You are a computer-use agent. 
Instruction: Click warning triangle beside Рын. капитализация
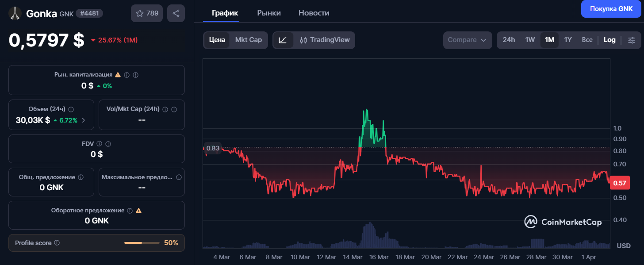[x=118, y=75]
